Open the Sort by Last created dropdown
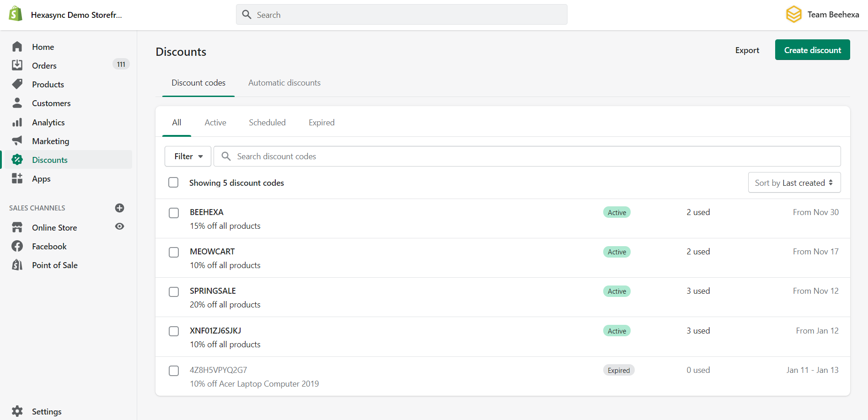 [x=794, y=183]
